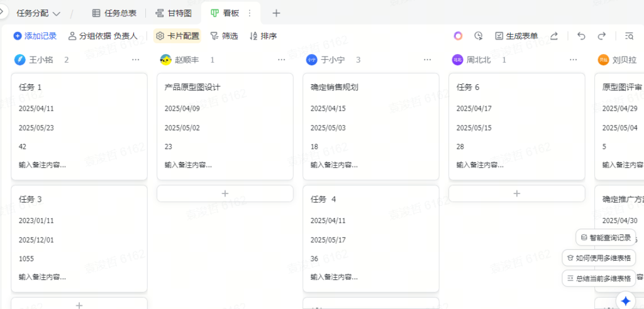This screenshot has height=309, width=644.
Task: Click the blue sparkle AI floating button
Action: point(626,300)
